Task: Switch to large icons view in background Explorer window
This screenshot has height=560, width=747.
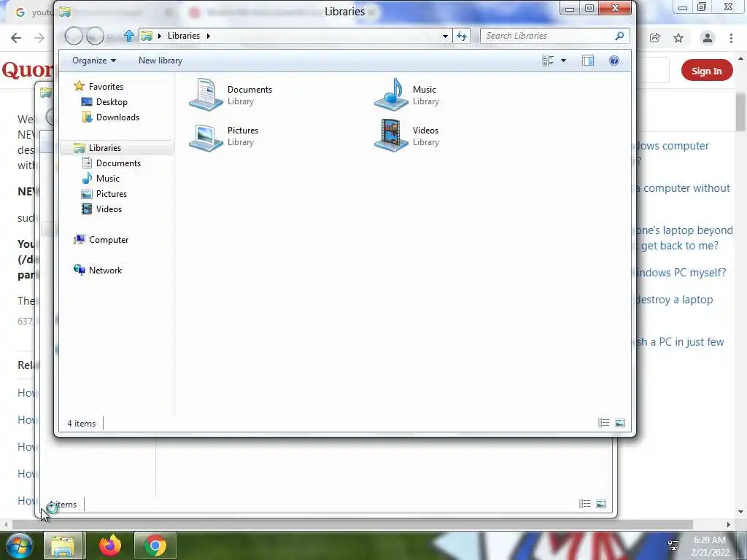Action: (x=601, y=504)
